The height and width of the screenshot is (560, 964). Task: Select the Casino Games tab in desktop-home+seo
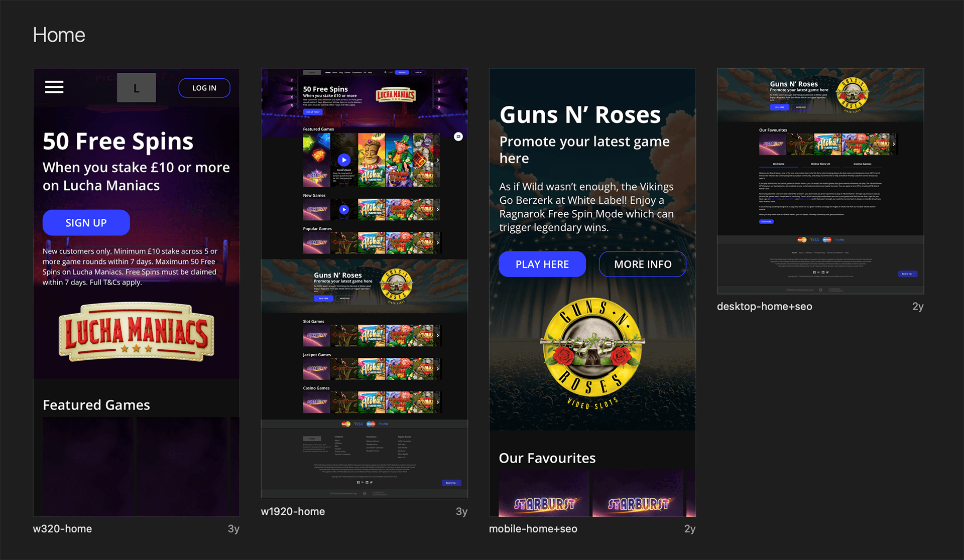tap(862, 164)
